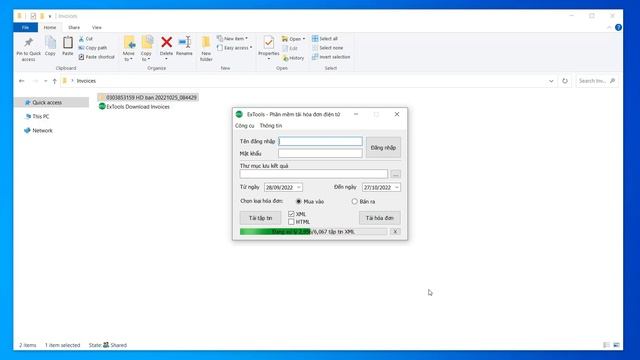Screen dimensions: 640x360
Task: Go up one folder level
Action: pyautogui.click(x=54, y=81)
